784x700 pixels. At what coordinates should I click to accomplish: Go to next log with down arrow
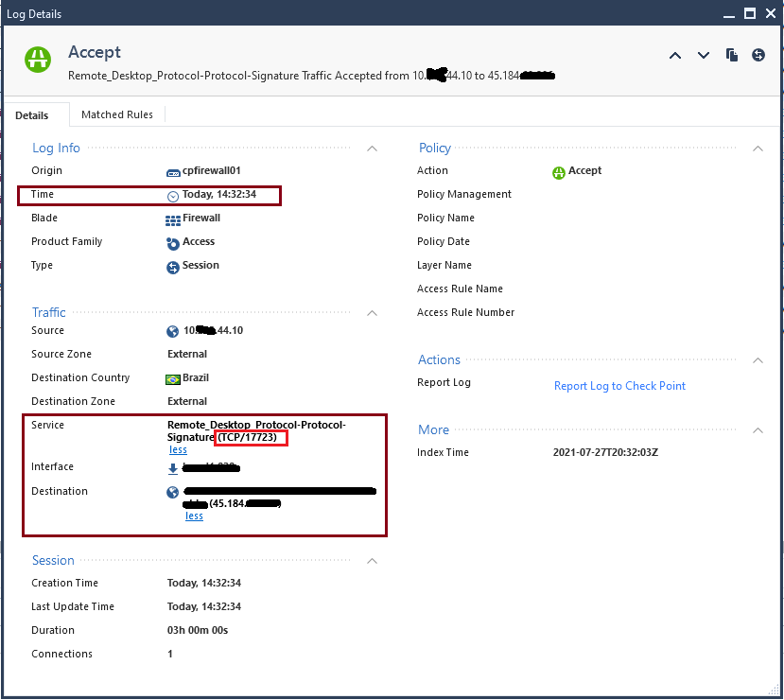click(704, 55)
